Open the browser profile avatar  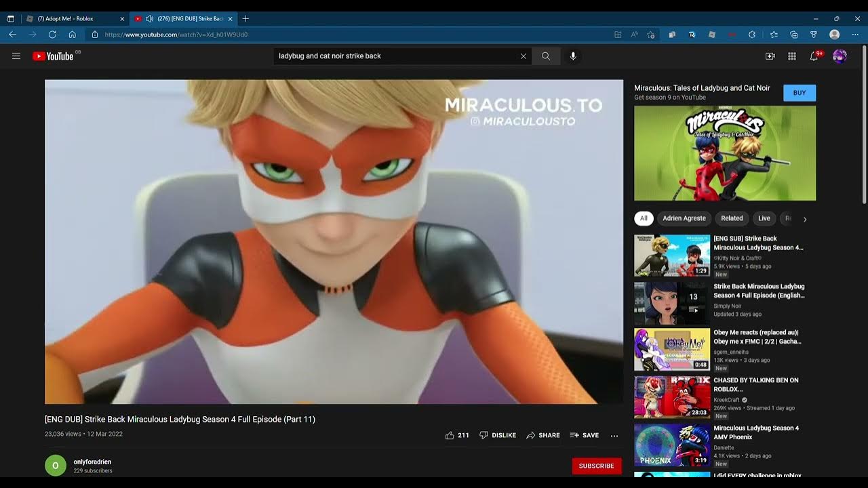[x=835, y=35]
